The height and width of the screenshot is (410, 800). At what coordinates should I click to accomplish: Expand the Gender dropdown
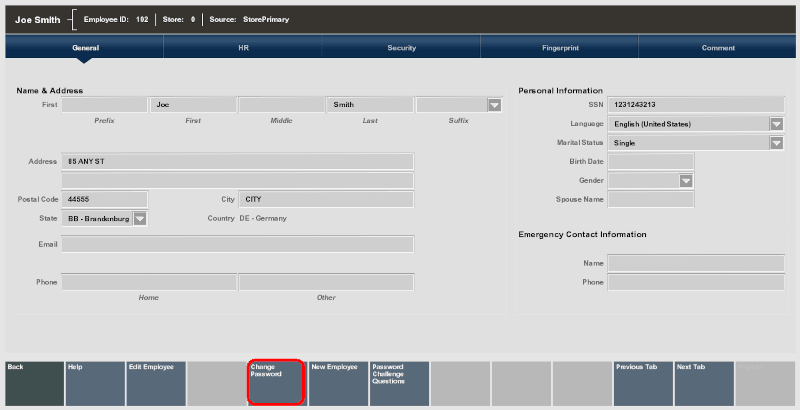[x=686, y=181]
